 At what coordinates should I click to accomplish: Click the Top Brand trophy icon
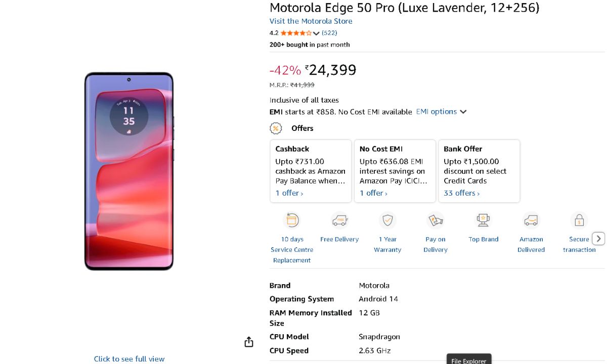(483, 220)
